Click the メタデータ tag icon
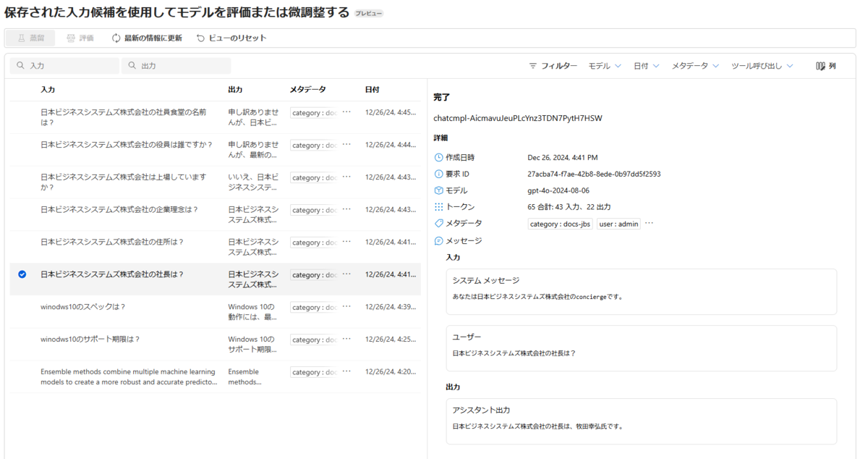The height and width of the screenshot is (459, 868). tap(438, 224)
